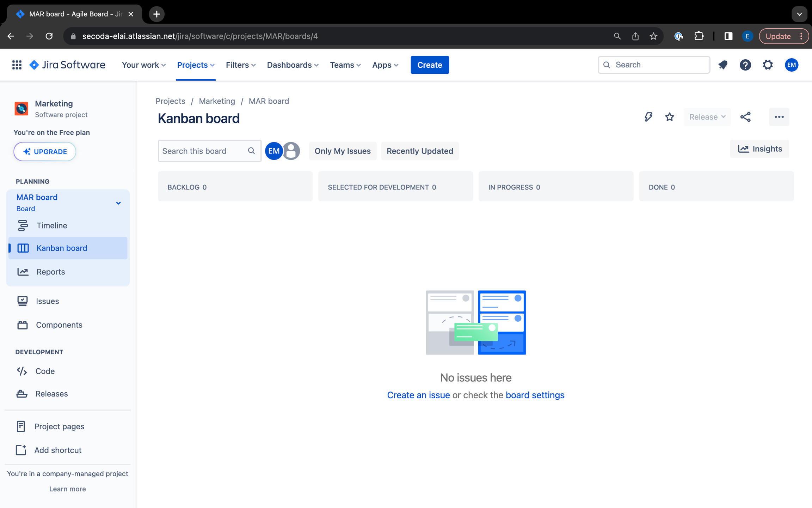812x508 pixels.
Task: Click the board settings link
Action: 535,395
